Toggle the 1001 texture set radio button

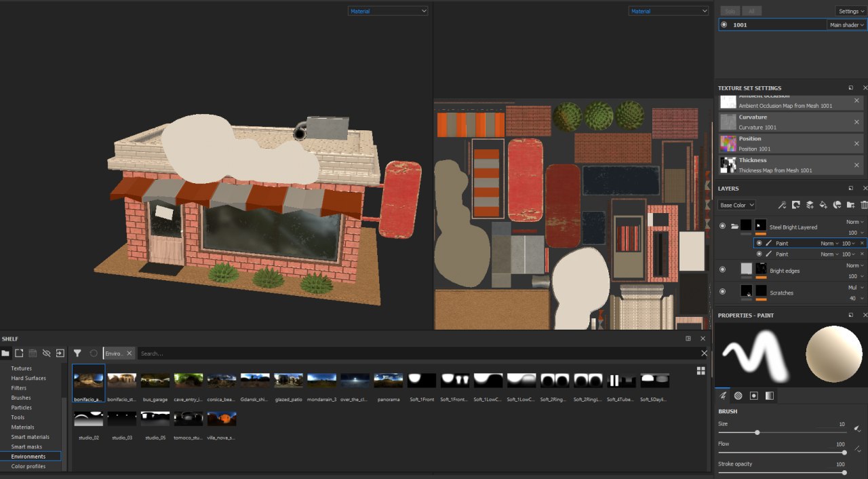tap(724, 24)
